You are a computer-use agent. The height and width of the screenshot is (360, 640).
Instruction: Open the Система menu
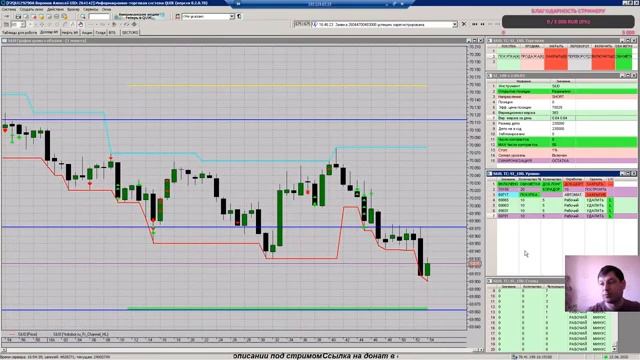tap(9, 9)
